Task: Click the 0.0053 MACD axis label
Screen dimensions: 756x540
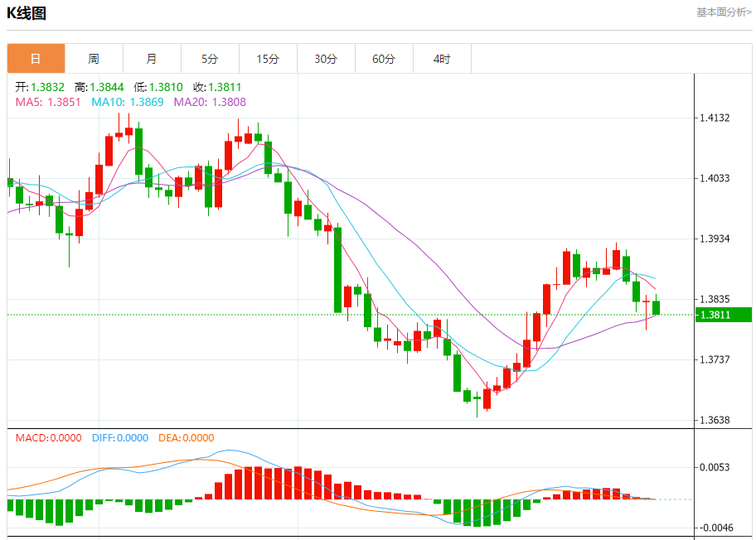Action: point(714,467)
